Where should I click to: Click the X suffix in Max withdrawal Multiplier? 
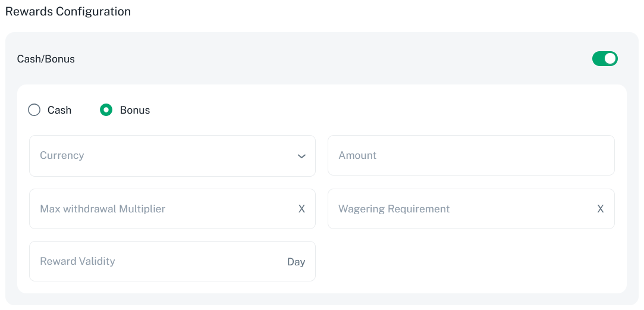(x=301, y=209)
